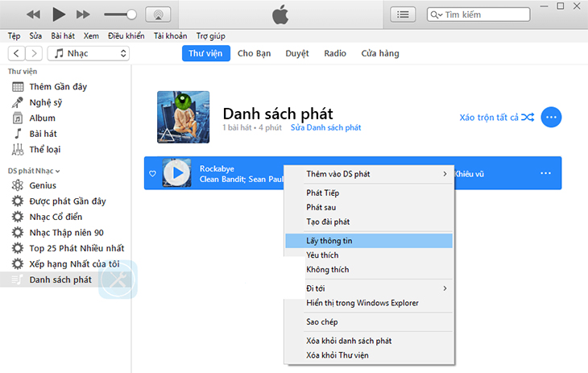Click the volume slider knob
Screen dimensions: 588x373
[x=131, y=15]
